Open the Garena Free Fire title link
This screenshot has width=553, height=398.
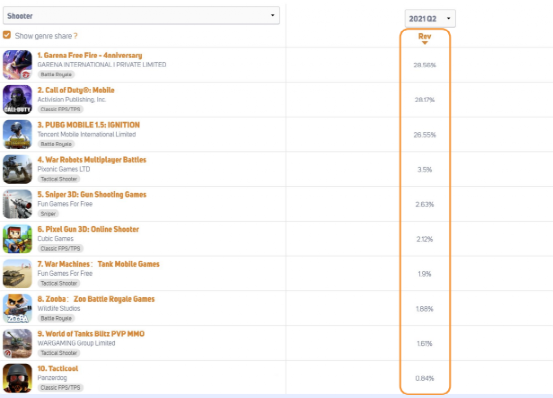coord(90,55)
